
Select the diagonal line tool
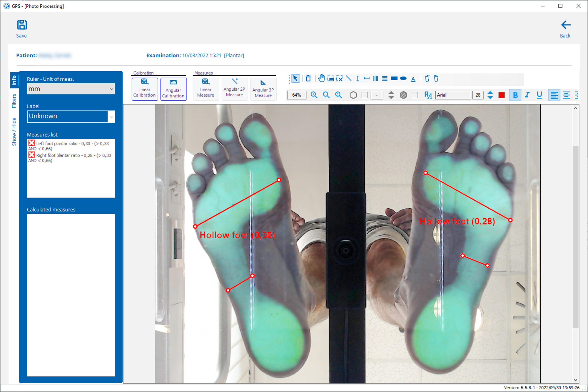click(x=349, y=79)
